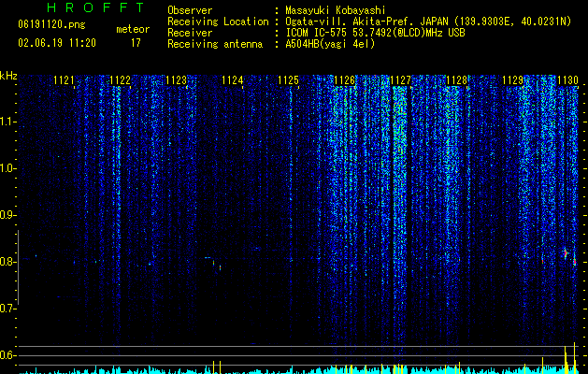Click the kHz axis unit label
The height and width of the screenshot is (374, 588).
coord(8,76)
